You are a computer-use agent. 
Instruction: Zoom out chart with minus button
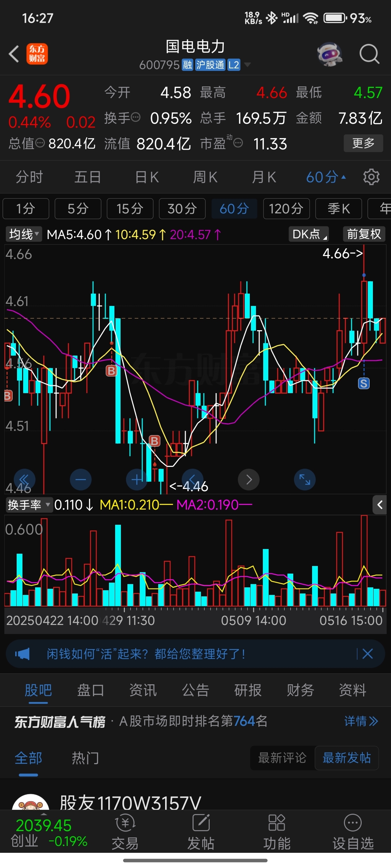click(80, 480)
